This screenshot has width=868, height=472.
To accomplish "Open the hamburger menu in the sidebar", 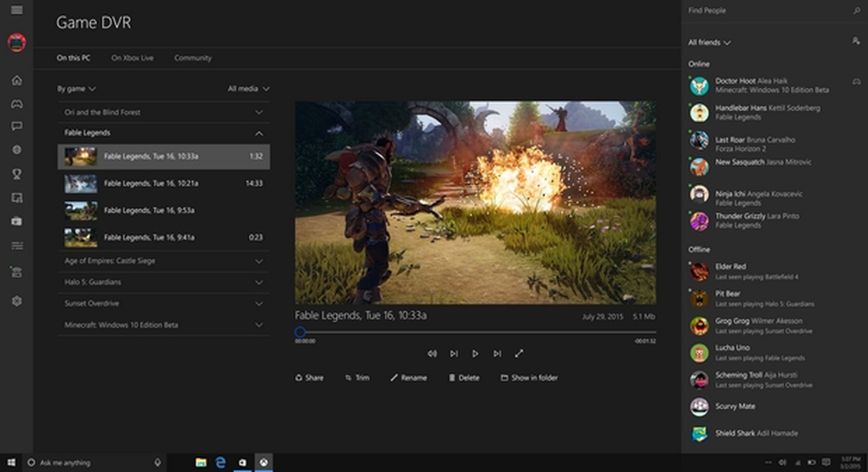I will pos(17,10).
